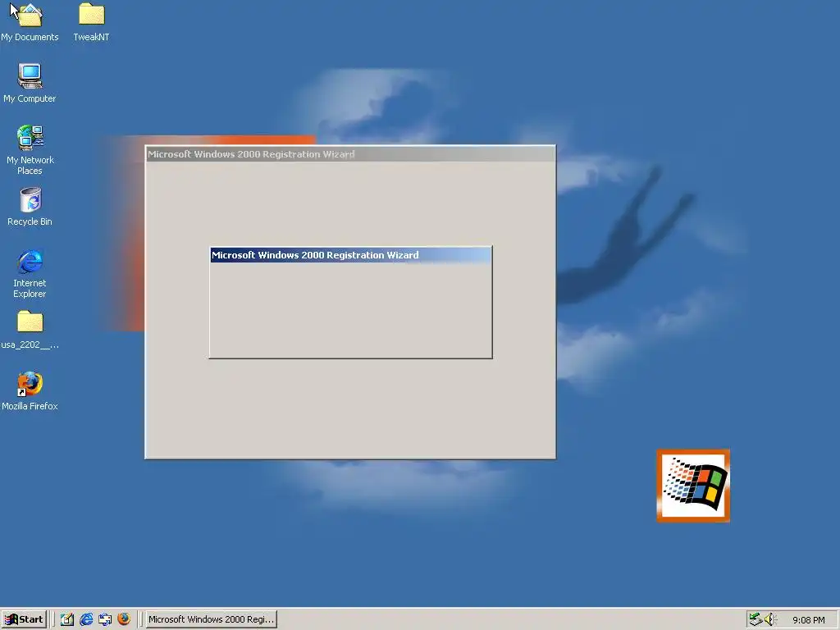
Task: Select the usa_2202__... folder on the desktop
Action: [x=30, y=330]
